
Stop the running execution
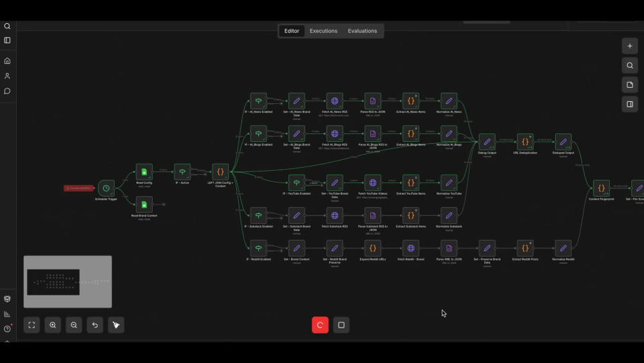[x=341, y=325]
